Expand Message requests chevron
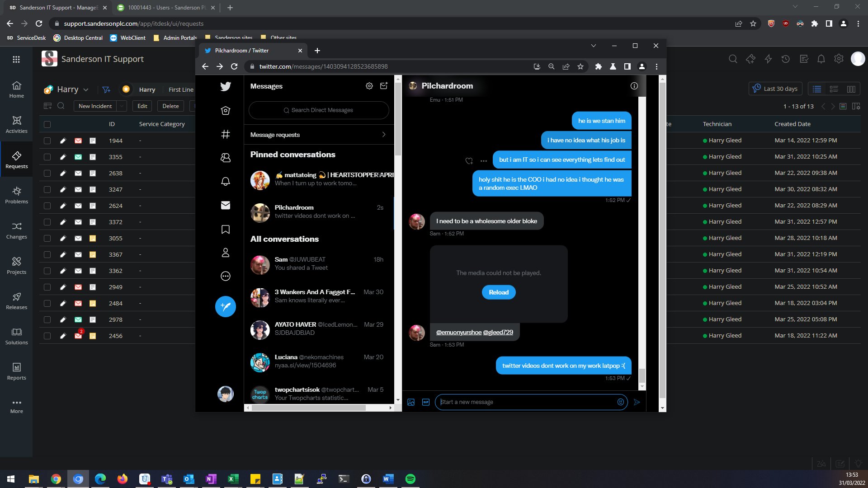The image size is (868, 488). tap(384, 135)
